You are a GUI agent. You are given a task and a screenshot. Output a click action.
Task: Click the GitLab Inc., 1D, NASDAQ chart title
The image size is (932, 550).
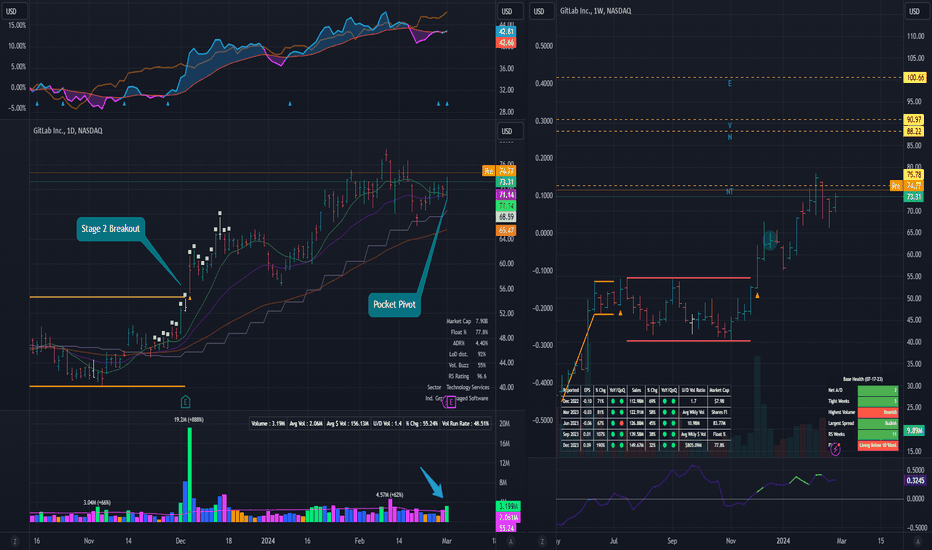(68, 131)
